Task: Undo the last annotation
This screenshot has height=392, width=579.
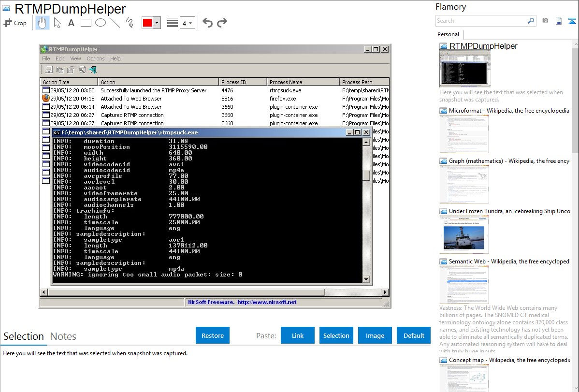Action: (x=207, y=23)
